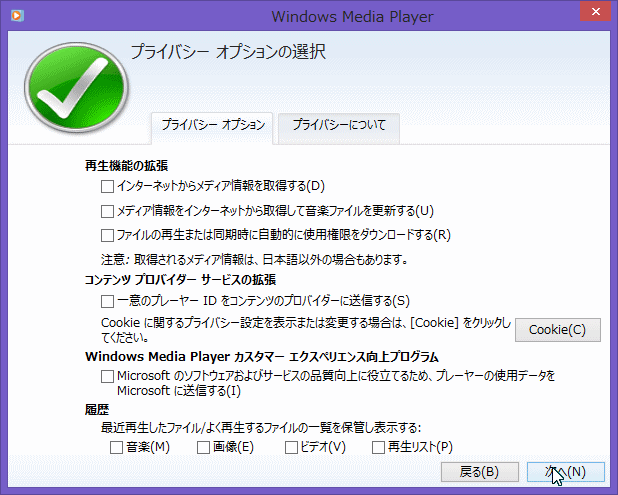
Task: Check メディア情報をインターネットから取得して音楽ファイルを更新する(U)
Action: click(108, 211)
